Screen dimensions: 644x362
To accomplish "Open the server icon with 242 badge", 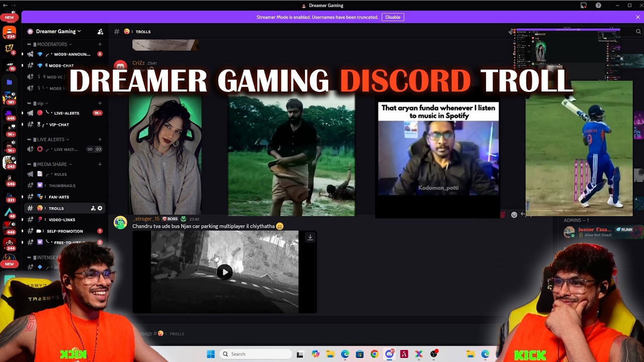I will tap(9, 162).
